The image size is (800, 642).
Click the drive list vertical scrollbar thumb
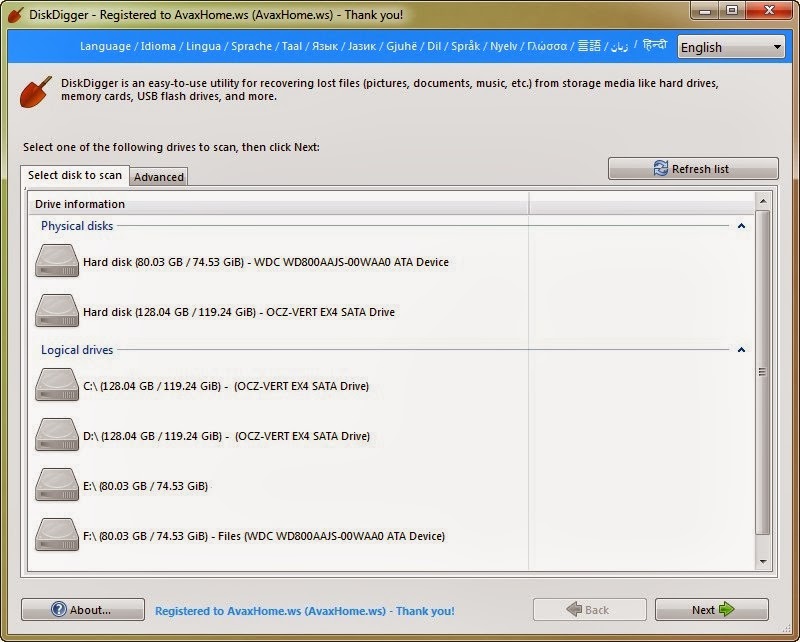pos(763,373)
